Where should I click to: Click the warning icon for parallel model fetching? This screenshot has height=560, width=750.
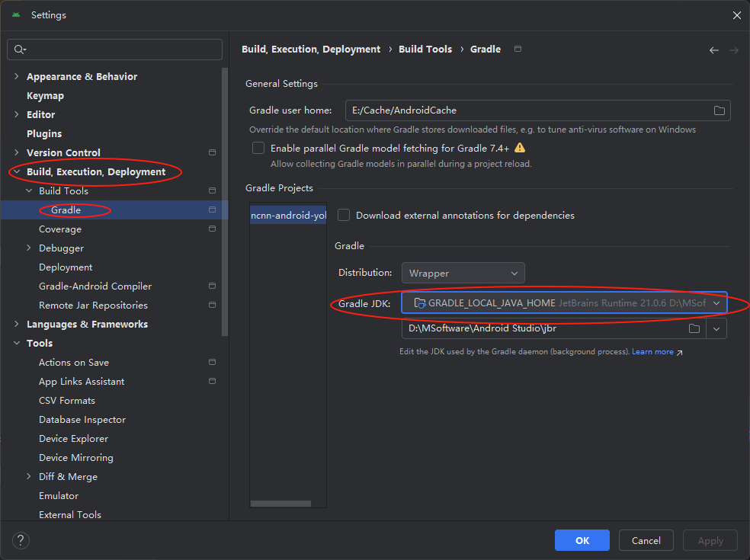pos(520,148)
